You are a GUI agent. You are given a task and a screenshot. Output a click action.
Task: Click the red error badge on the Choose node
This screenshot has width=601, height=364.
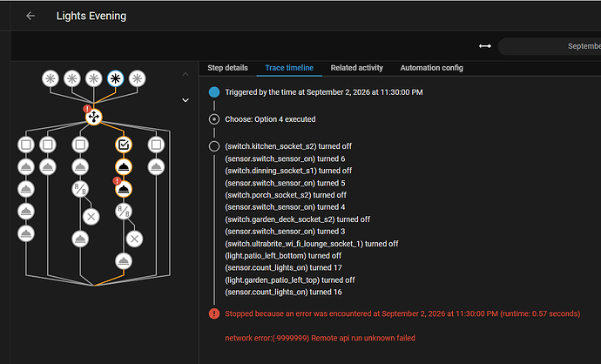pos(87,109)
